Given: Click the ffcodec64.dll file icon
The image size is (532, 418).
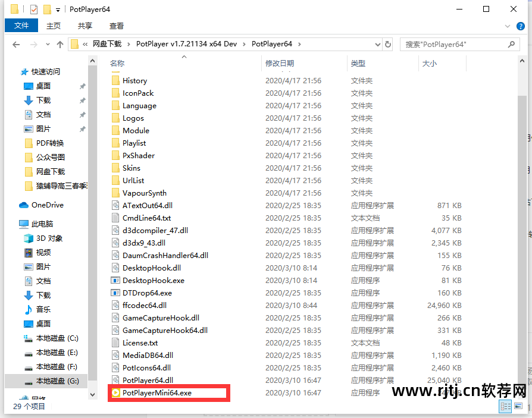Looking at the screenshot, I should [115, 305].
